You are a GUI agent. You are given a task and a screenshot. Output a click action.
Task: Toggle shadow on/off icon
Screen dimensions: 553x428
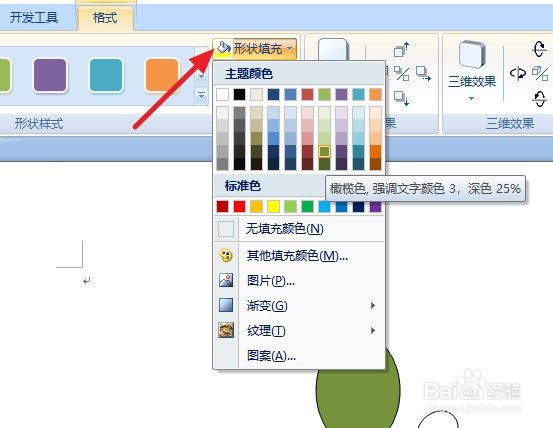pos(401,74)
